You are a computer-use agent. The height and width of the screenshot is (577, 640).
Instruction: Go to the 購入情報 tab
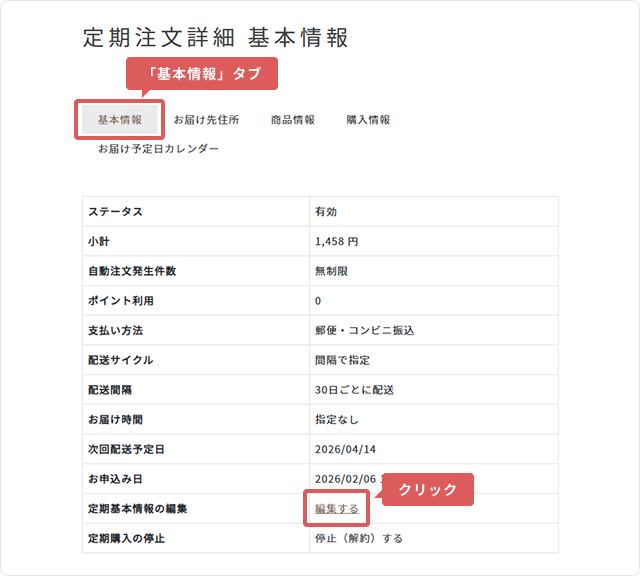(368, 120)
